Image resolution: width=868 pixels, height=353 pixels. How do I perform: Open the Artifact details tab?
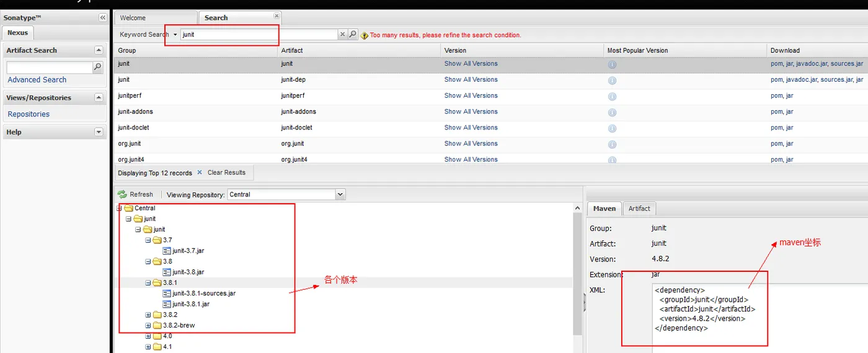pyautogui.click(x=639, y=209)
